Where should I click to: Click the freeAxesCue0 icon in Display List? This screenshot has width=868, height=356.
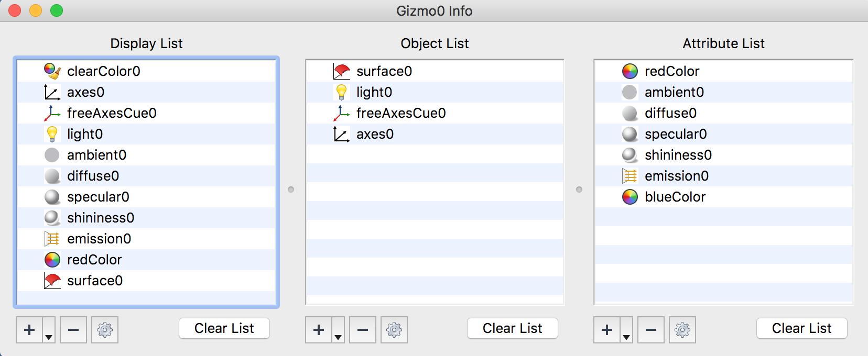click(x=52, y=113)
